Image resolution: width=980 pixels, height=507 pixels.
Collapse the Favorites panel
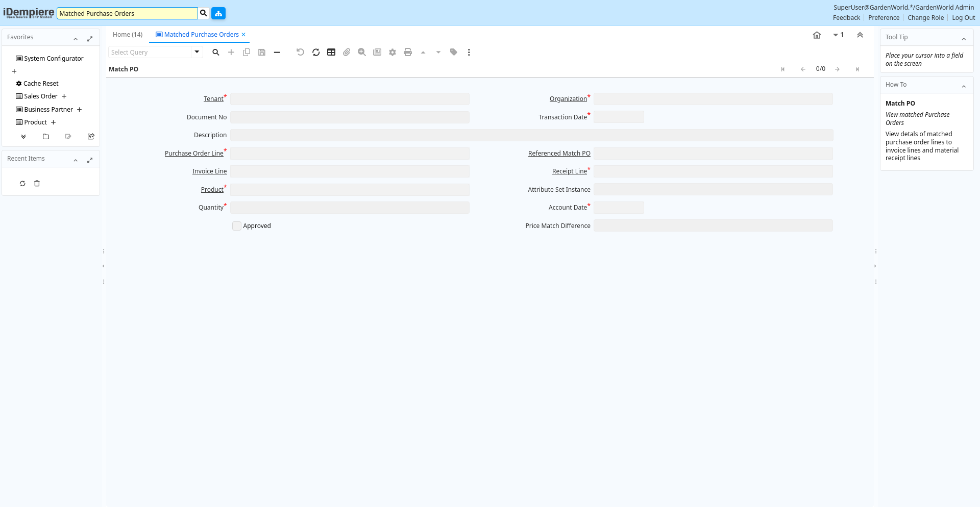76,39
